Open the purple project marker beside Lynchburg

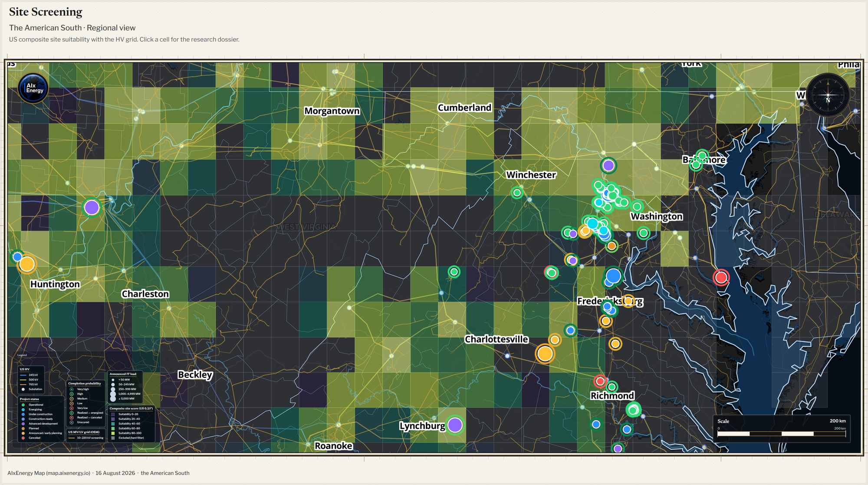click(x=455, y=425)
